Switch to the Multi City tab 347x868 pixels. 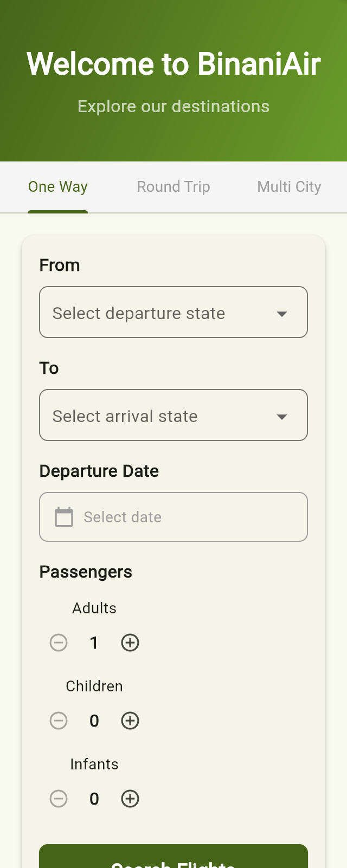coord(289,186)
